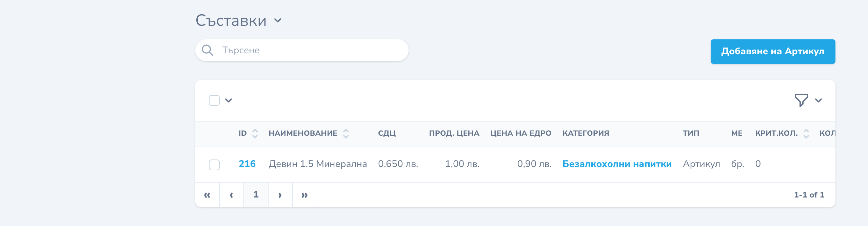This screenshot has height=226, width=868.
Task: Click the magnifying glass search icon
Action: point(208,51)
